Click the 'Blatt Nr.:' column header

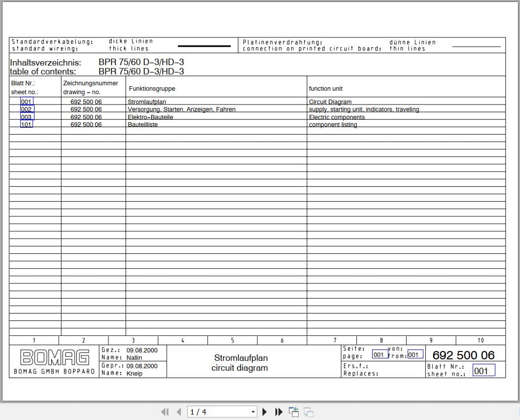pyautogui.click(x=23, y=83)
